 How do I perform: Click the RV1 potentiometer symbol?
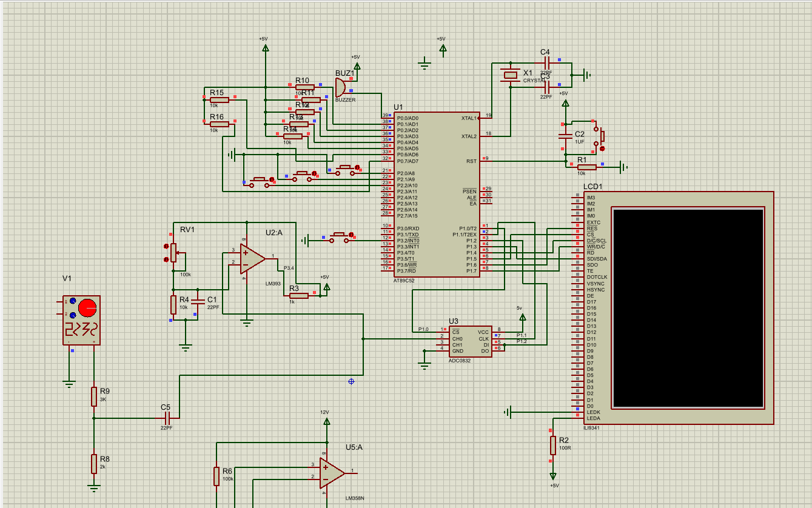pos(173,252)
